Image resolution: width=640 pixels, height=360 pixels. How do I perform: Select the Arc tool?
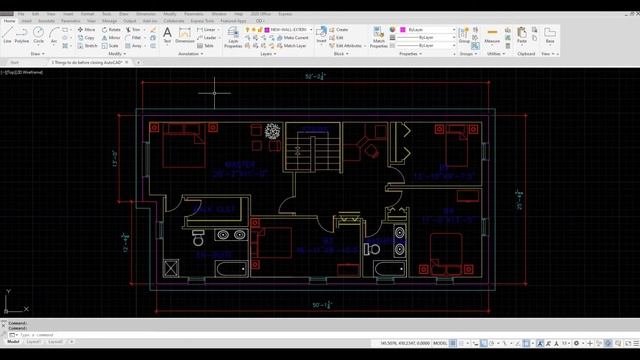coord(54,35)
